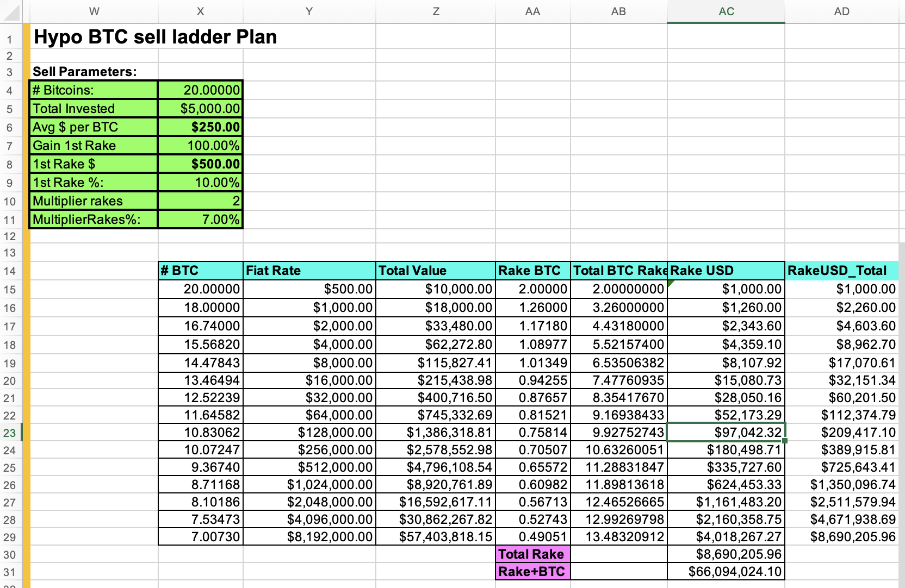Select the $1,000.00 Rake USD cell in row 15

coord(726,290)
